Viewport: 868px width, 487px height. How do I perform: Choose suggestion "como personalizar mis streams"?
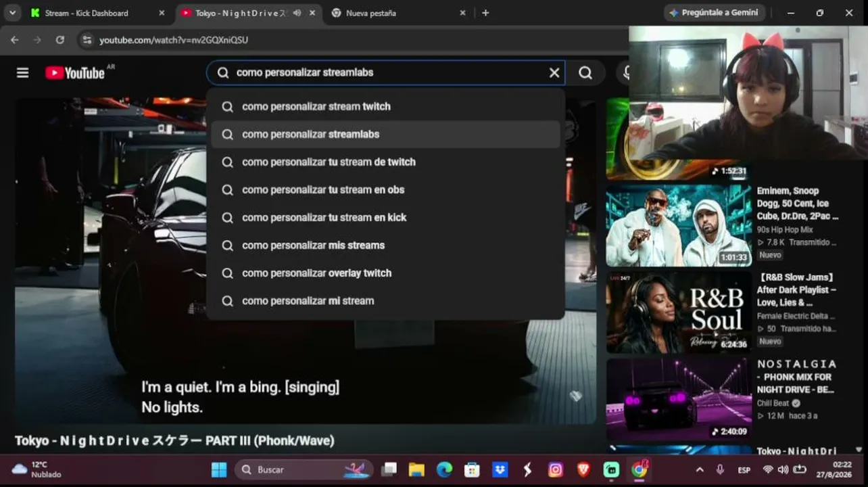click(x=386, y=245)
